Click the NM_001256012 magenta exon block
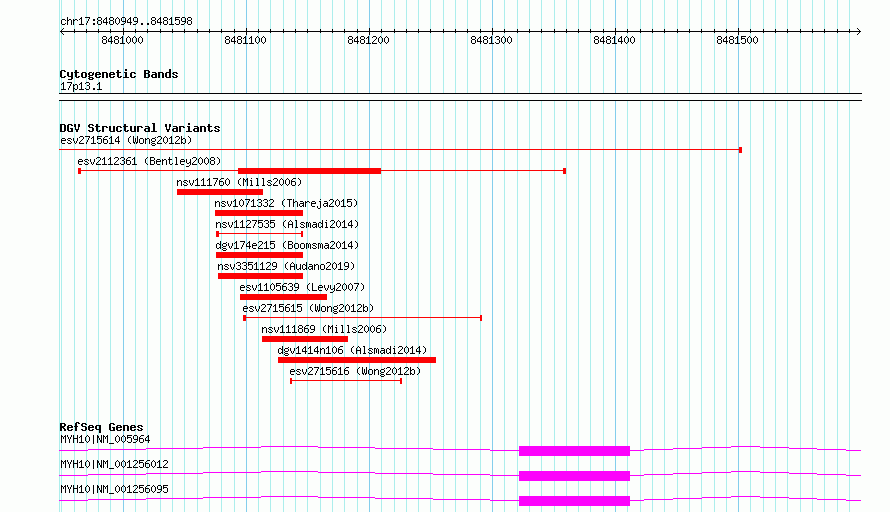Screen dimensions: 890x512 pos(574,476)
